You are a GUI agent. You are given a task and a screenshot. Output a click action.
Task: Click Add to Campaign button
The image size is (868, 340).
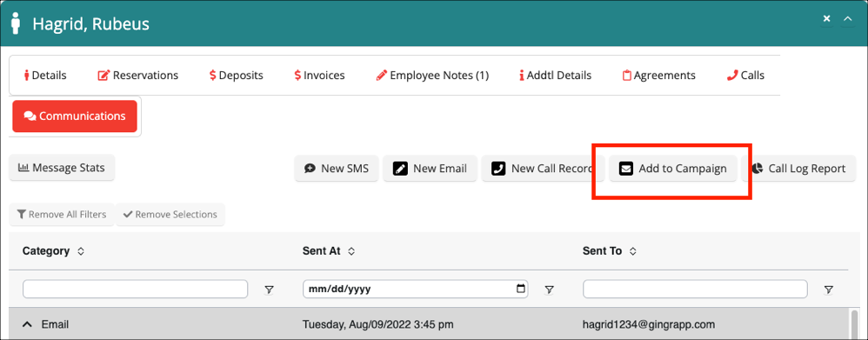(x=672, y=169)
